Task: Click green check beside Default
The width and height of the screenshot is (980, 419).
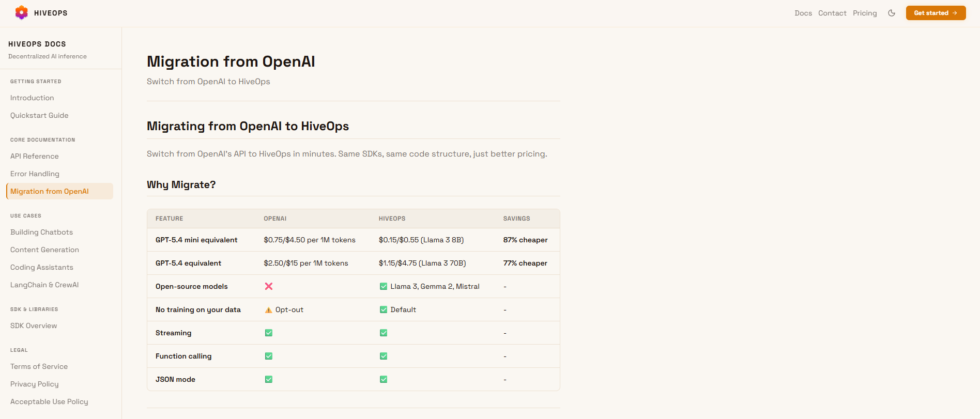Action: pyautogui.click(x=384, y=309)
